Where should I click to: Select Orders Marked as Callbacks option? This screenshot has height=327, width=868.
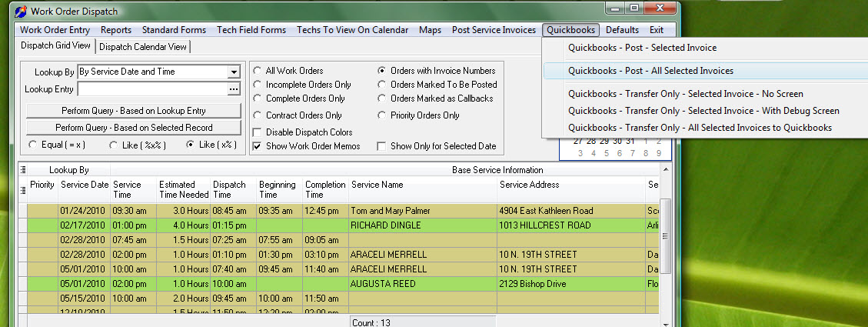tap(381, 98)
